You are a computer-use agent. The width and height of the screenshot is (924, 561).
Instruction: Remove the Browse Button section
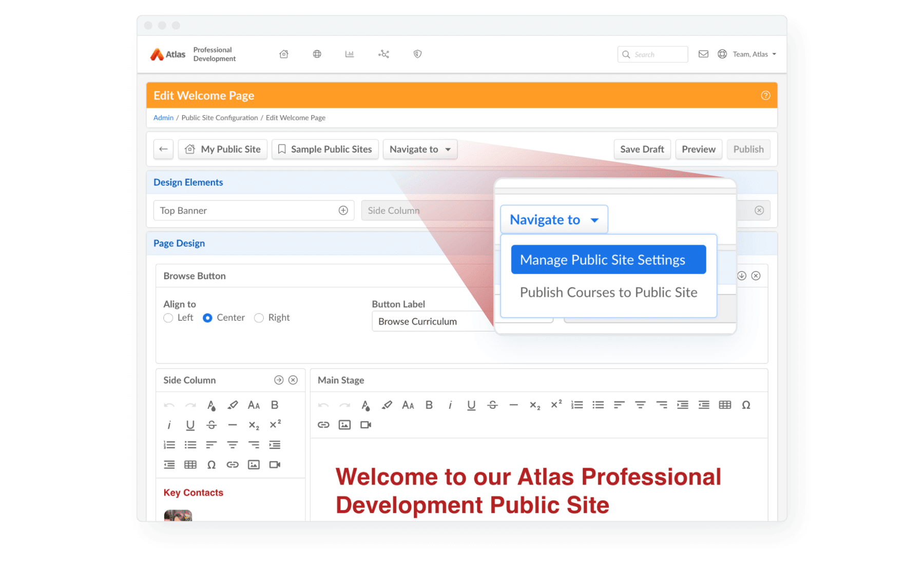(x=756, y=276)
